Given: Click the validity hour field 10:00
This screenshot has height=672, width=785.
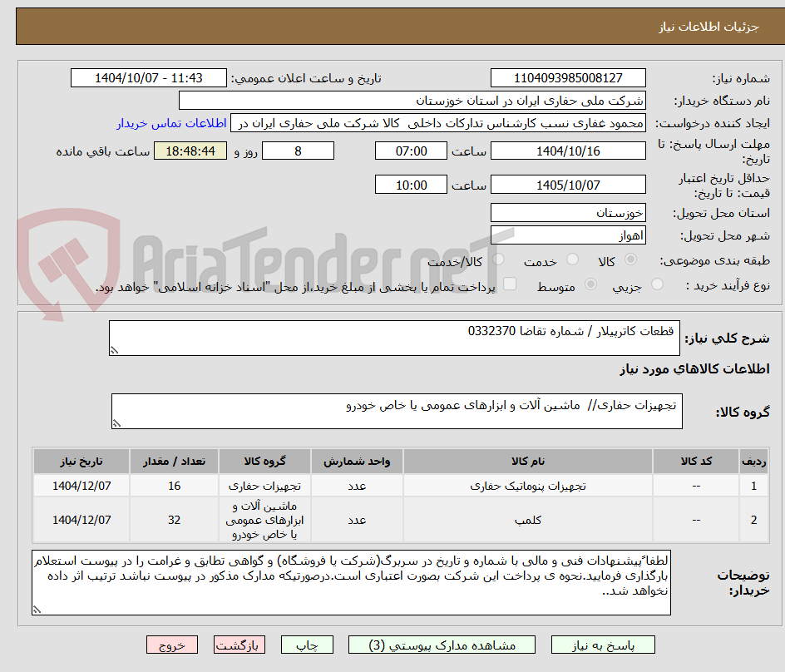Looking at the screenshot, I should click(x=411, y=185).
